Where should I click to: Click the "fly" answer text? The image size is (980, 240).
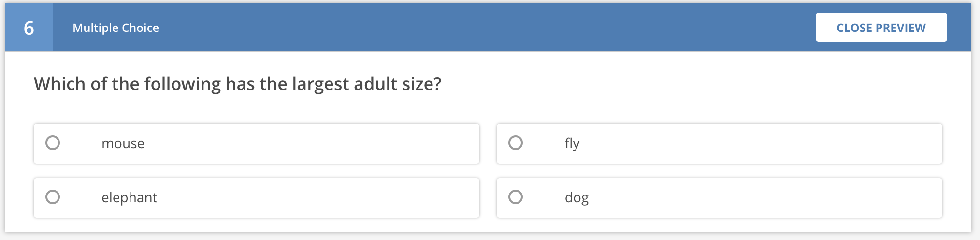tap(572, 143)
